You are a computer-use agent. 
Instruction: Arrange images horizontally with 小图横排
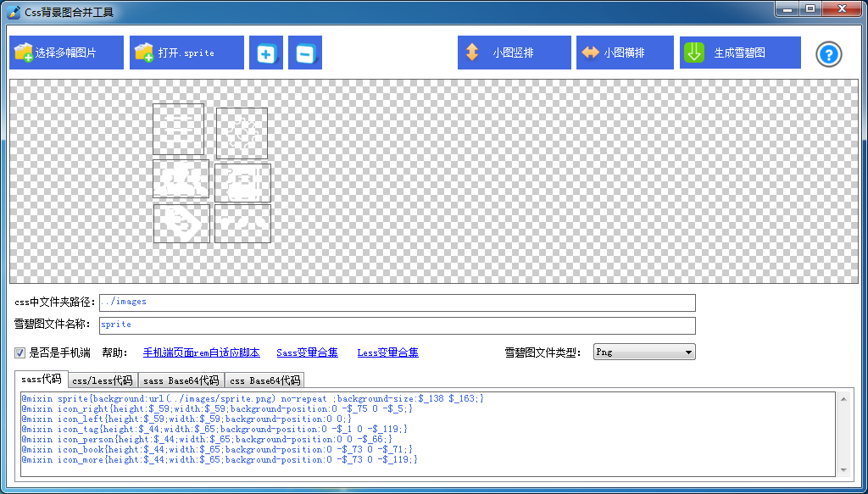pyautogui.click(x=625, y=53)
